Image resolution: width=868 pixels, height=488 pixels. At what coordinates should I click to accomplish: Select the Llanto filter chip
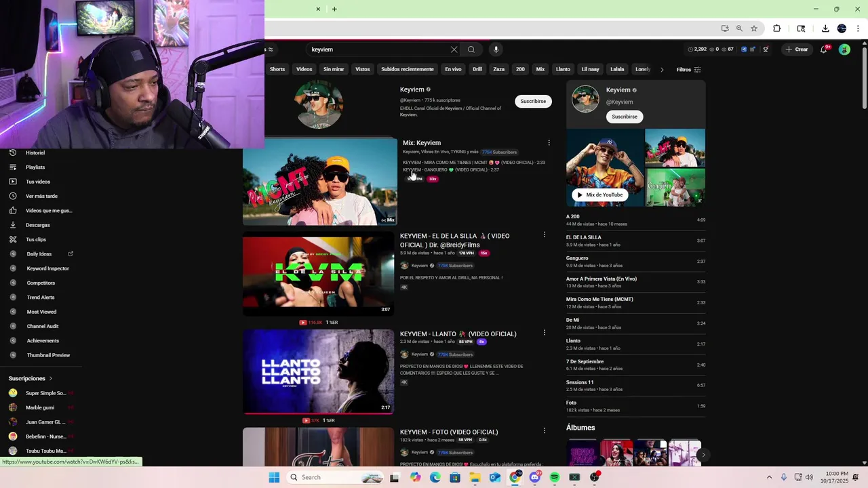pos(564,69)
